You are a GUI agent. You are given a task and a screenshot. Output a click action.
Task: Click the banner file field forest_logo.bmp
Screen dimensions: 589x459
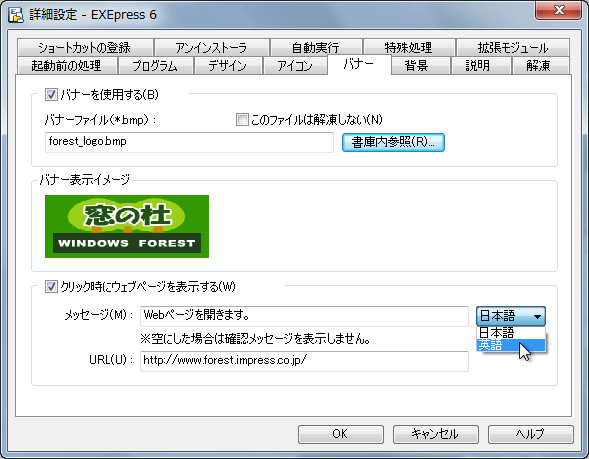[189, 142]
